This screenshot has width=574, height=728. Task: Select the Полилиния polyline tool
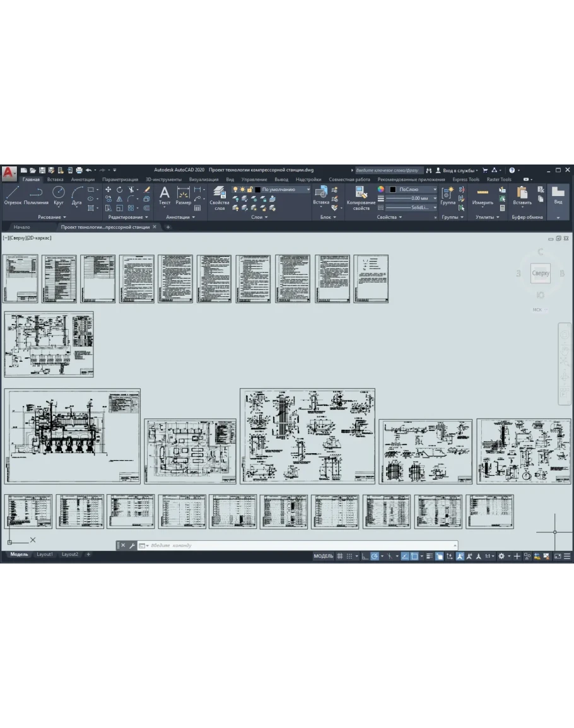[36, 195]
